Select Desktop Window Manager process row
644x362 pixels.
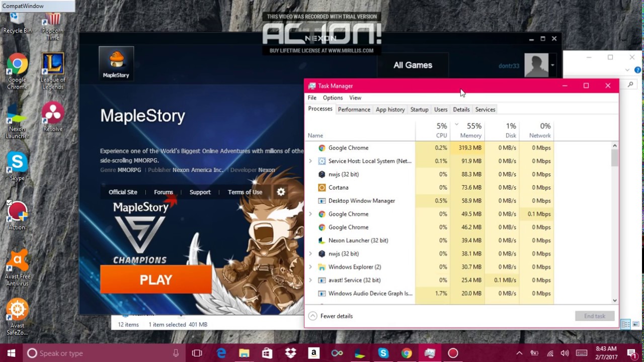430,201
